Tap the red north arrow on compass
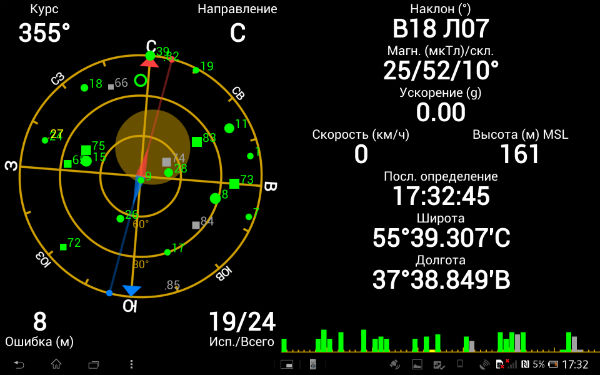The image size is (600, 375). pyautogui.click(x=150, y=63)
